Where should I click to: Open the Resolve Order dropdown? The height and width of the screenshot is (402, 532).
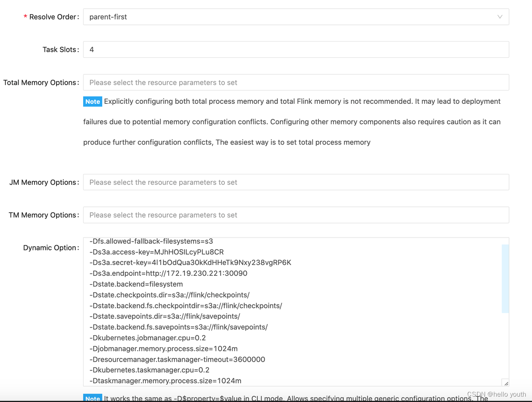point(295,17)
